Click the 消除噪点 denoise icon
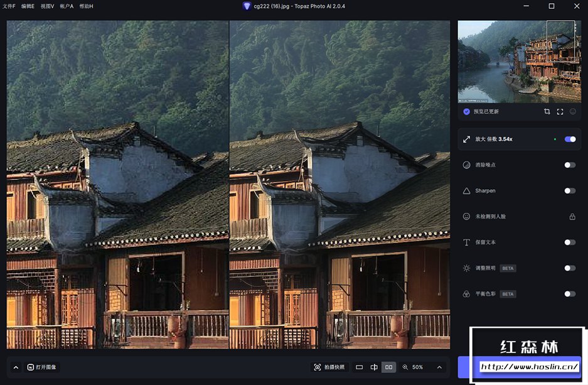The image size is (588, 385). click(x=466, y=165)
